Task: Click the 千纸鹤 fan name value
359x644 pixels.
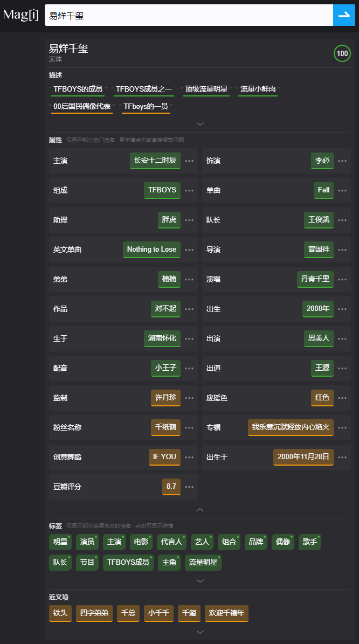Action: (165, 427)
